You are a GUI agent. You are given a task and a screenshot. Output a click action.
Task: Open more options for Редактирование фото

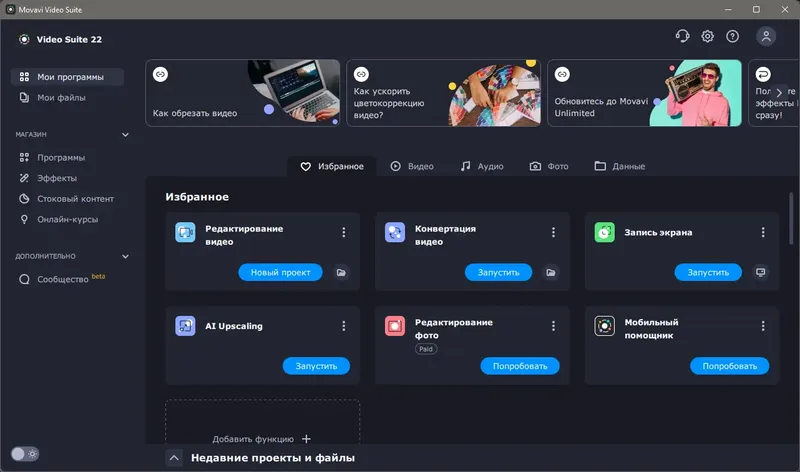point(554,326)
